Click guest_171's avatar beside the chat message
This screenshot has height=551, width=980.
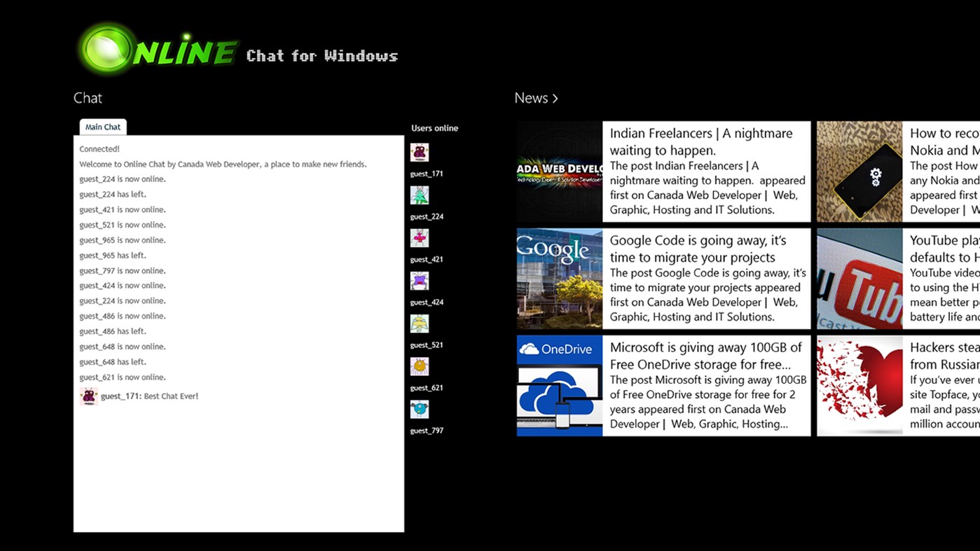click(88, 396)
